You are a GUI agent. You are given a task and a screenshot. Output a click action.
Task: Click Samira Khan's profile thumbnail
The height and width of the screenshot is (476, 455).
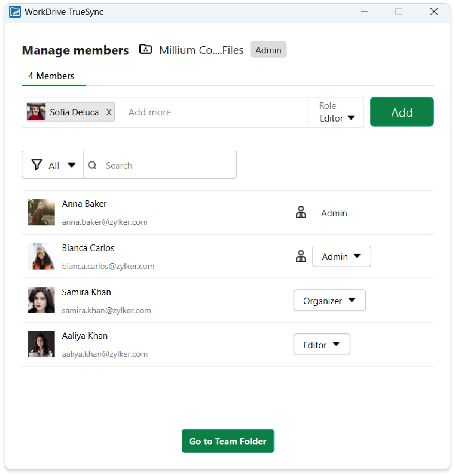(x=41, y=300)
